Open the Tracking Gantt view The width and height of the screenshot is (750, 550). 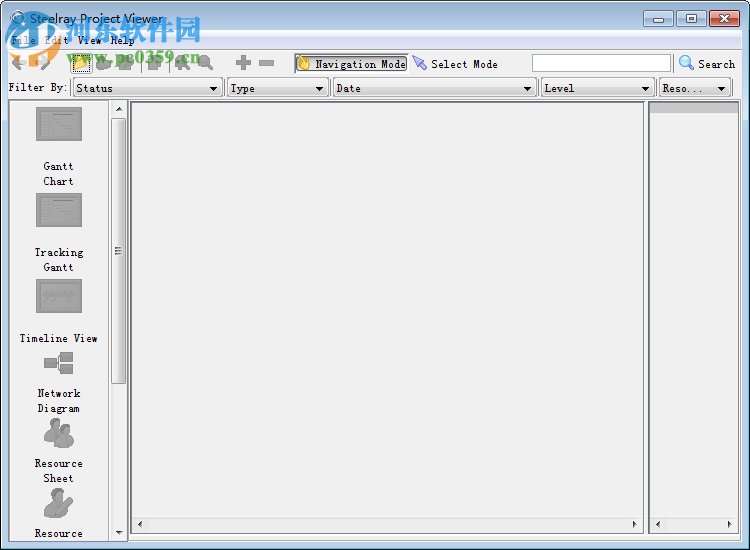point(58,232)
